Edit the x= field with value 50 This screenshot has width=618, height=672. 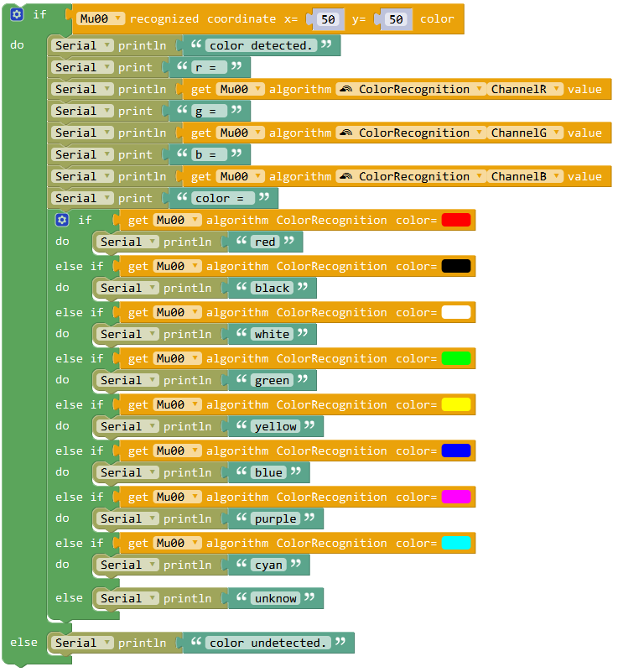[328, 19]
